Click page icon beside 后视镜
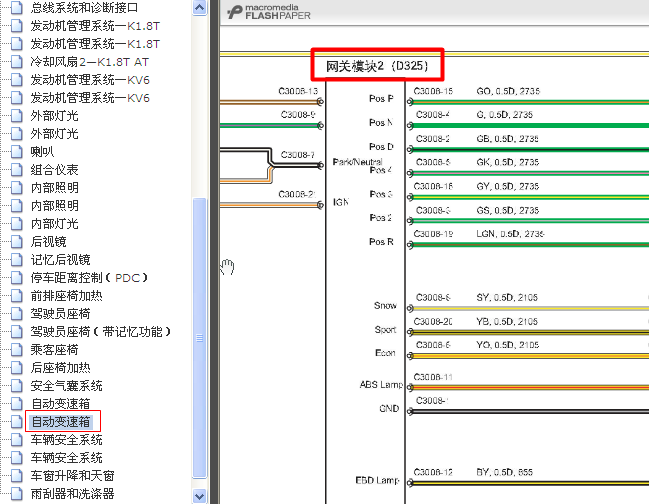The width and height of the screenshot is (649, 504). pyautogui.click(x=17, y=241)
